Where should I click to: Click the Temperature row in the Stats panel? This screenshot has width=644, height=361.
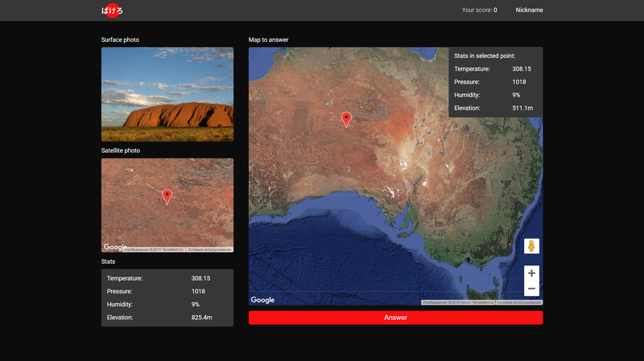click(x=167, y=278)
